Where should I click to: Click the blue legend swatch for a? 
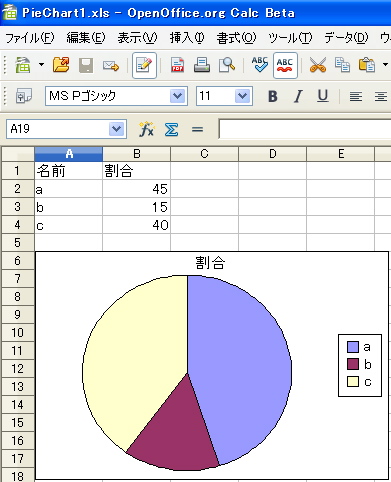353,347
